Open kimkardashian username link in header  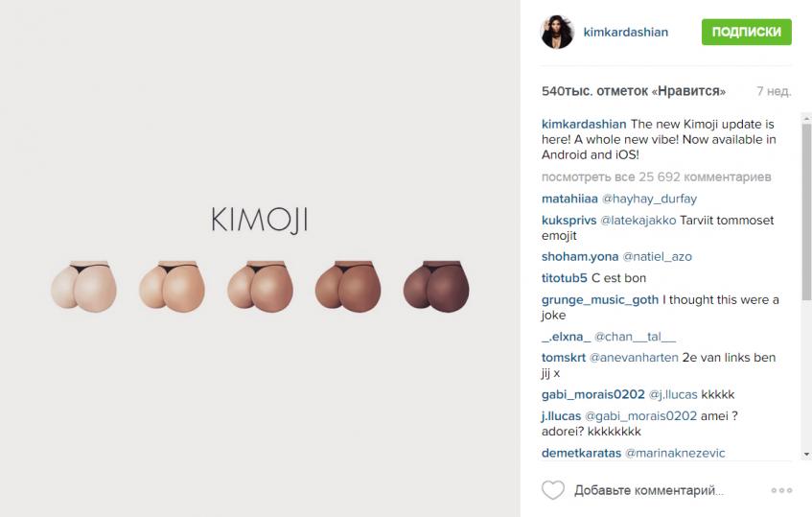(626, 32)
